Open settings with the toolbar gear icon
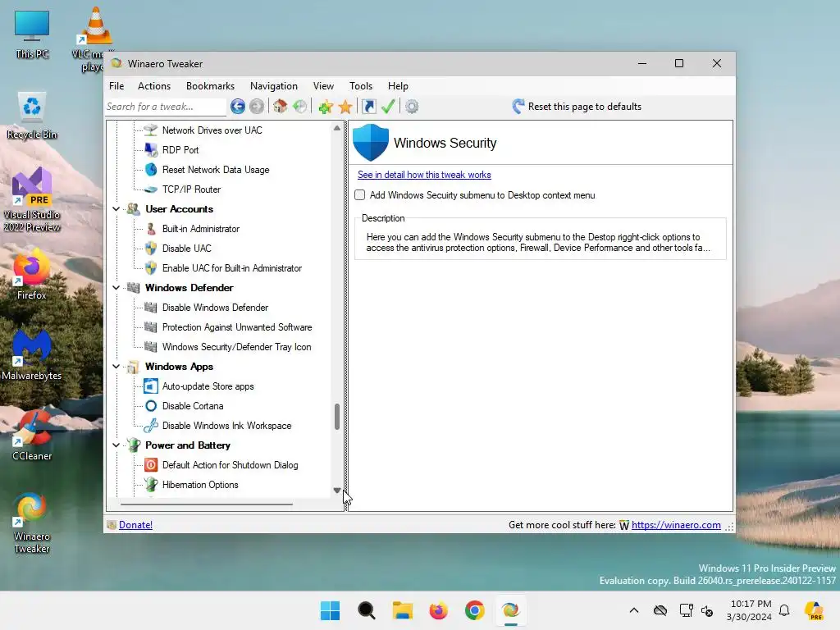Screen dimensions: 840x630 click(x=412, y=107)
